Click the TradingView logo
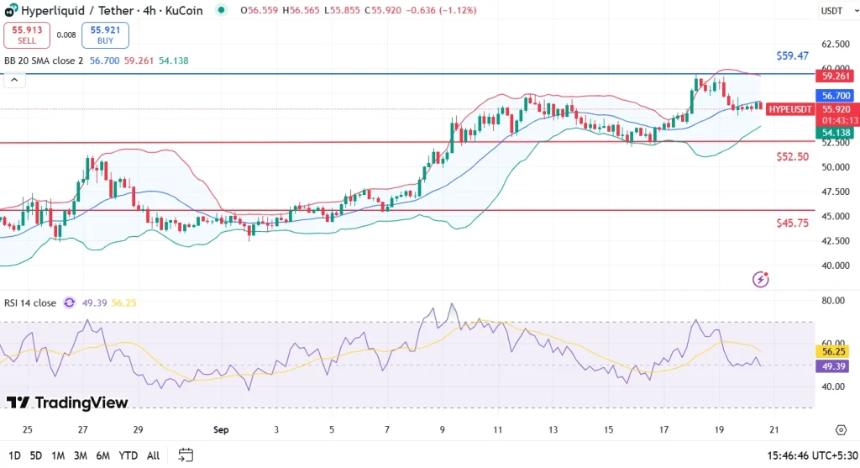The height and width of the screenshot is (468, 860). pyautogui.click(x=67, y=402)
